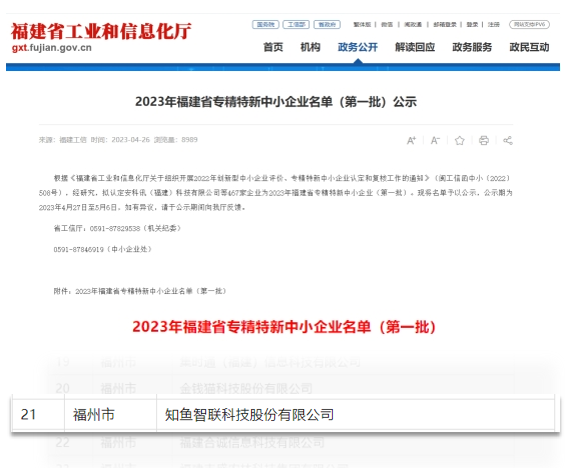Open the 解读回应 navigation tab
Viewport: 565px width, 468px height.
(415, 47)
